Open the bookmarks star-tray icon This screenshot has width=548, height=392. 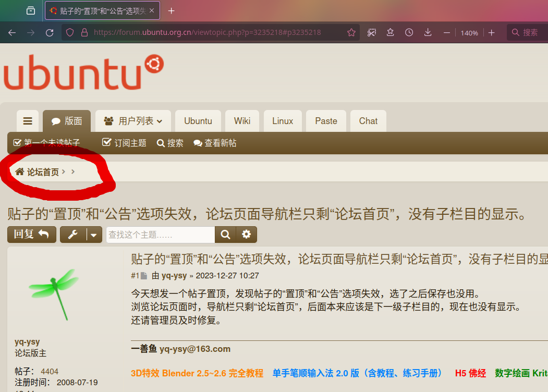391,32
